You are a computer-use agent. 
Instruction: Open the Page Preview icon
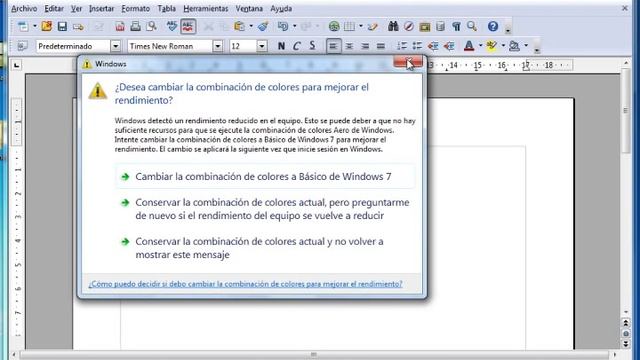click(151, 27)
